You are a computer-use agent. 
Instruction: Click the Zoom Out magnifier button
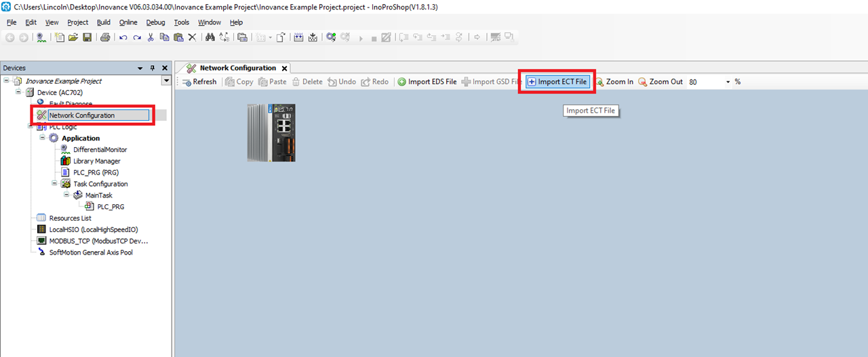point(660,81)
